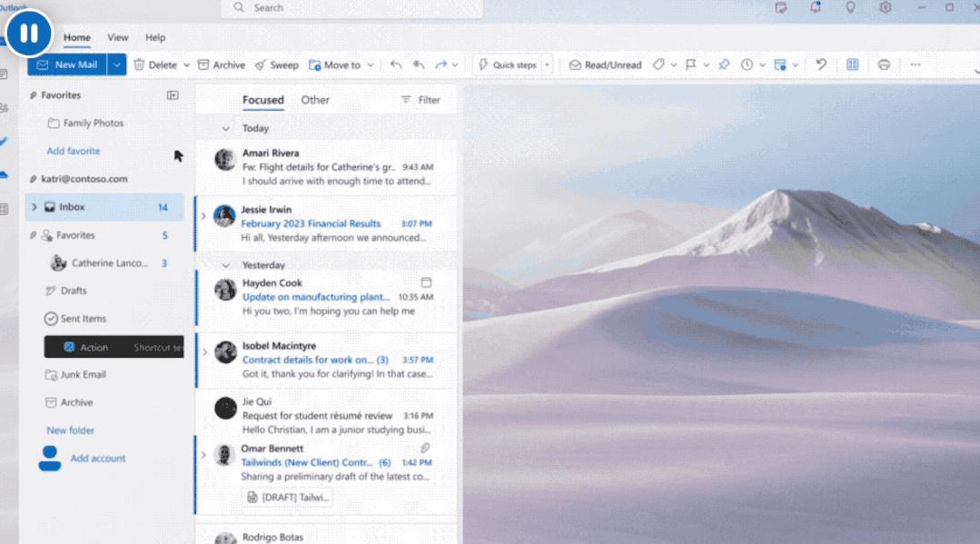This screenshot has width=980, height=544.
Task: Open the Settings gear icon in the title bar
Action: [885, 7]
